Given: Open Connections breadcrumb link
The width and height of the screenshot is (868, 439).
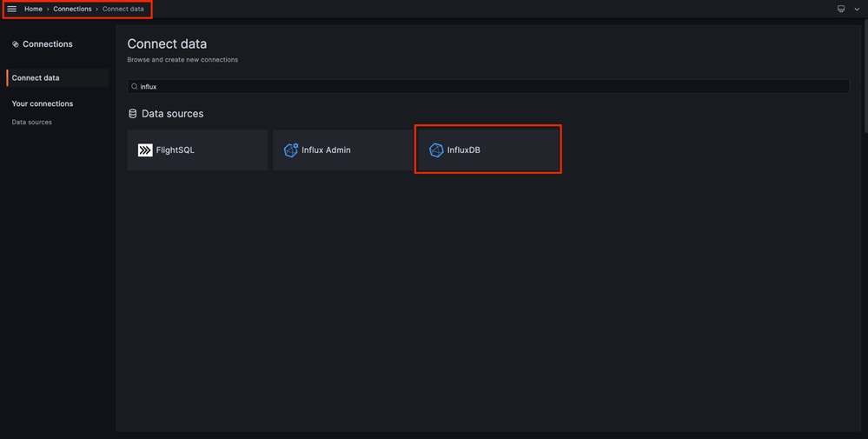Looking at the screenshot, I should click(x=72, y=9).
